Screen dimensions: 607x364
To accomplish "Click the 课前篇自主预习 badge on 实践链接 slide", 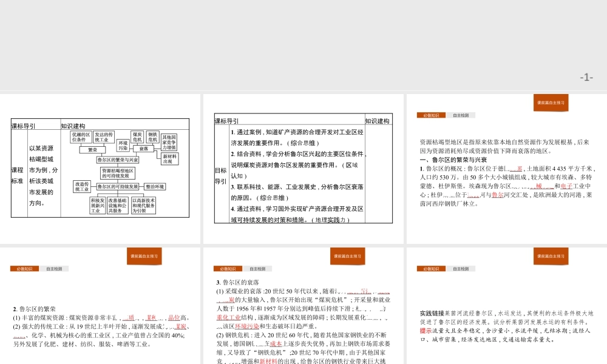I will coord(551,256).
